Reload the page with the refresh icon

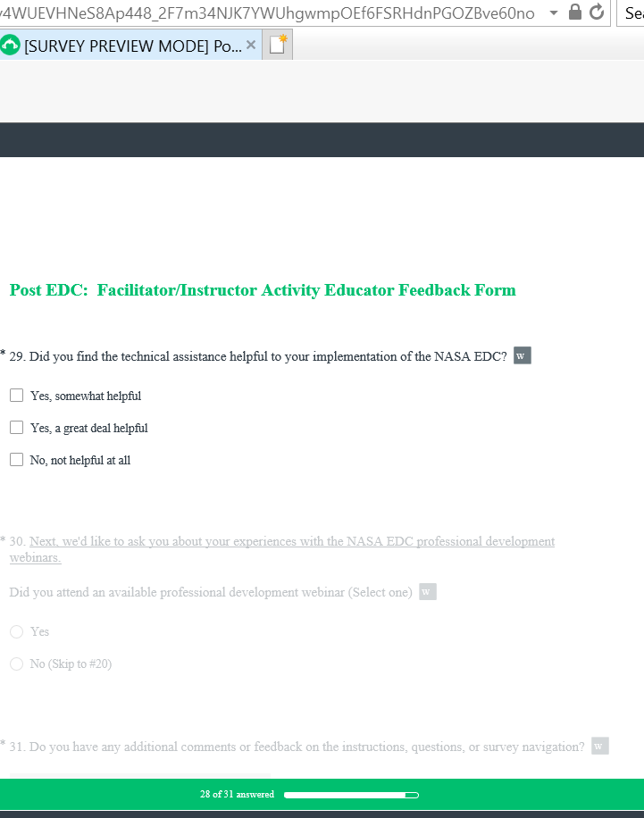click(x=597, y=13)
